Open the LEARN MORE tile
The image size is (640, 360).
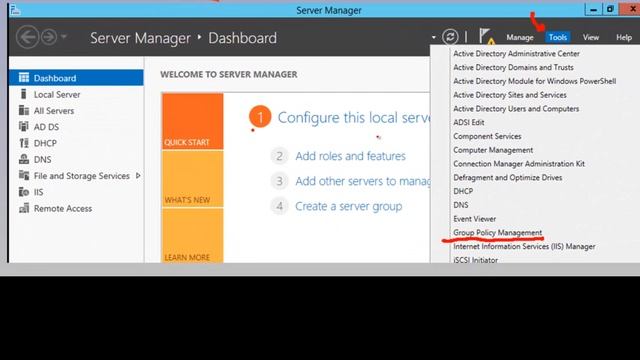tap(192, 236)
